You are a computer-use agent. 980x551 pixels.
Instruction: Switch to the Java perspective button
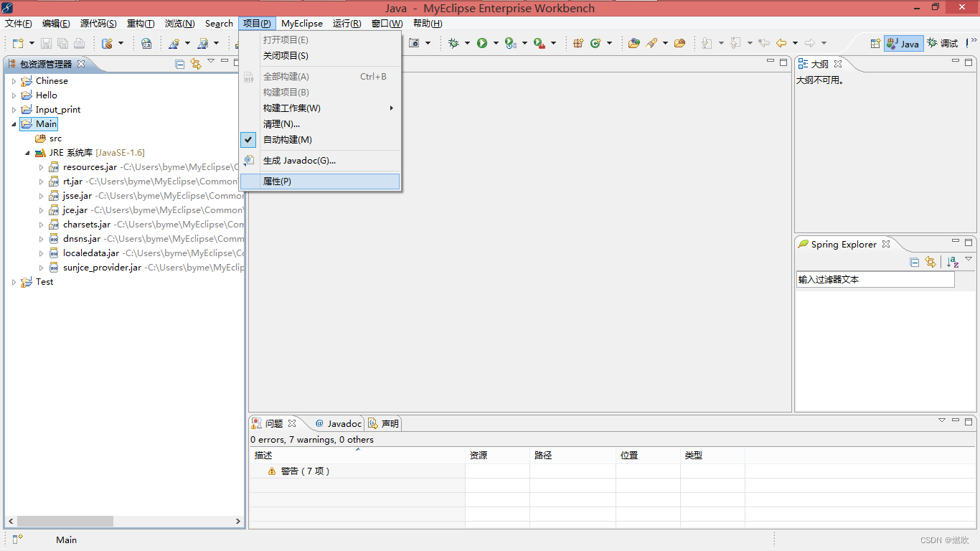pyautogui.click(x=903, y=43)
